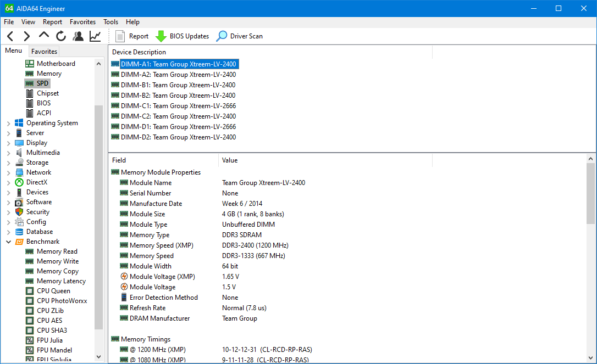Switch to the Favorites tab

pos(44,52)
